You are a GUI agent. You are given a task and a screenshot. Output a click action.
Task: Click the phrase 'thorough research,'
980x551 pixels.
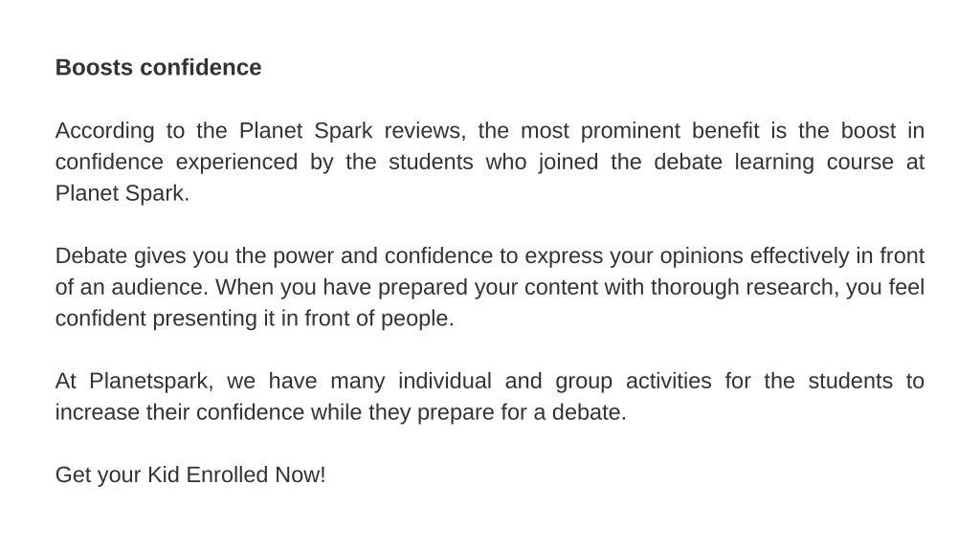click(745, 287)
